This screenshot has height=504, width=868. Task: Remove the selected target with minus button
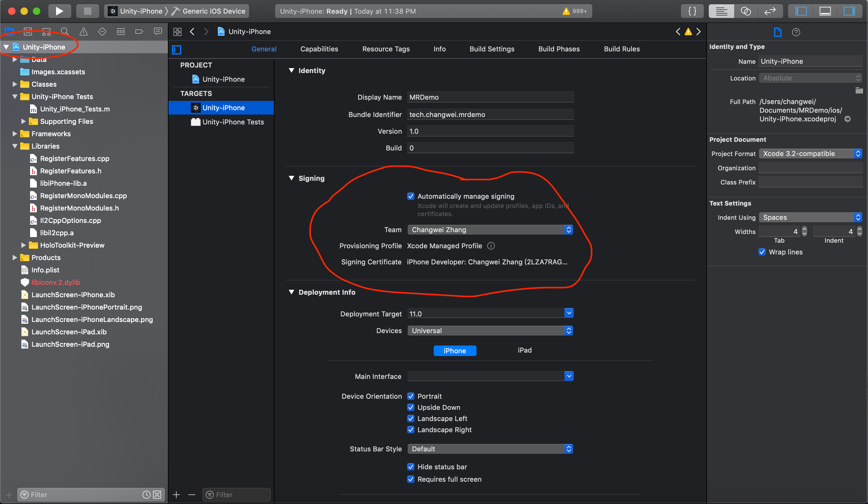(x=192, y=495)
